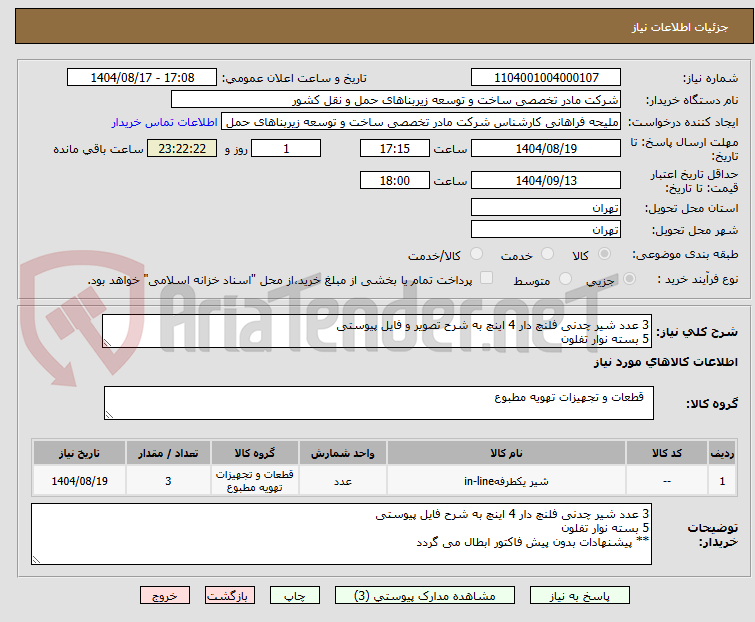Image resolution: width=755 pixels, height=622 pixels.
Task: Click the گروه کالا text area
Action: click(378, 403)
